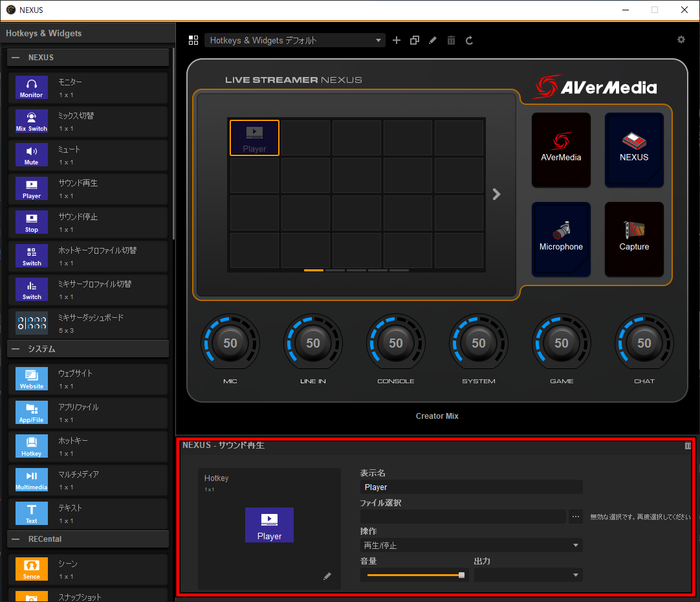Select the mixer profile Switch widget

[31, 289]
